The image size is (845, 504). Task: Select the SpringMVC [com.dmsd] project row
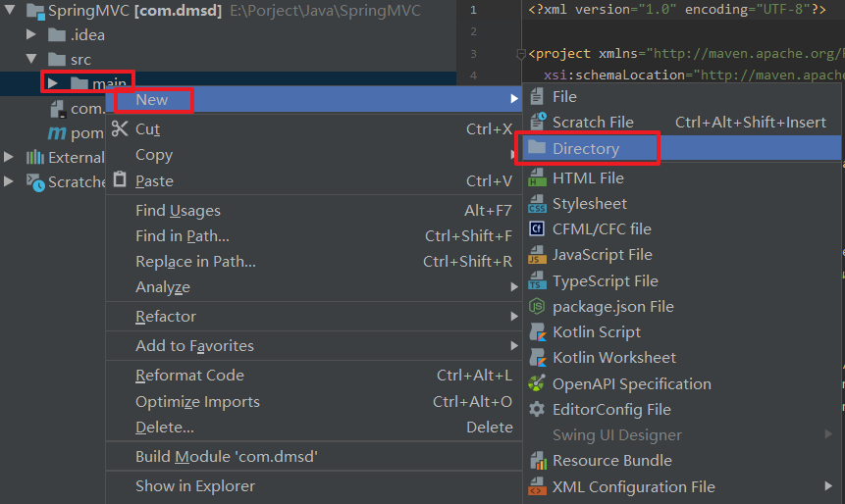228,11
